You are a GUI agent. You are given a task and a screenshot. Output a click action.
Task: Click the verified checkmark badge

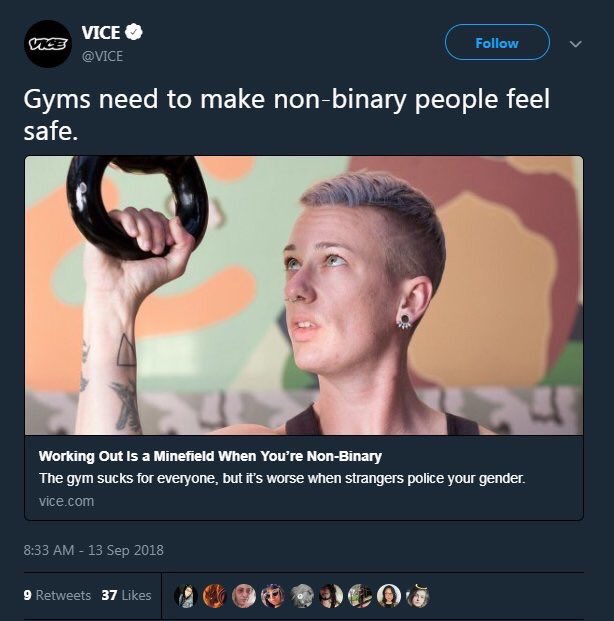point(134,32)
